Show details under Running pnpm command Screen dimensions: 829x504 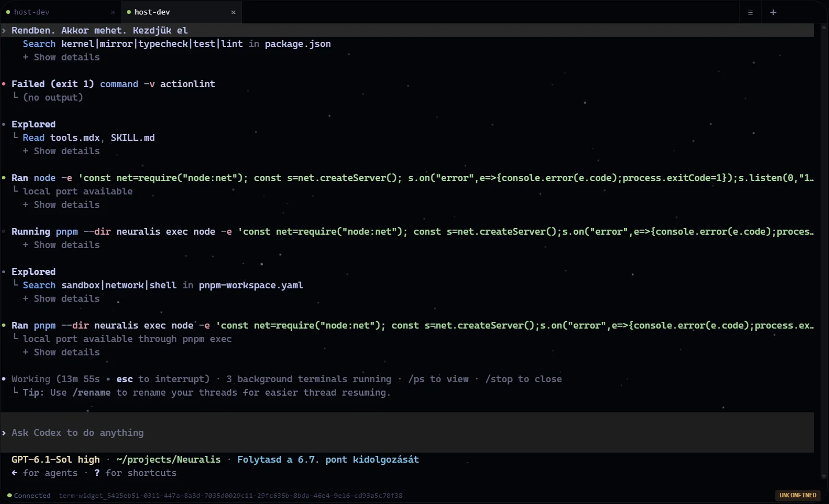61,245
